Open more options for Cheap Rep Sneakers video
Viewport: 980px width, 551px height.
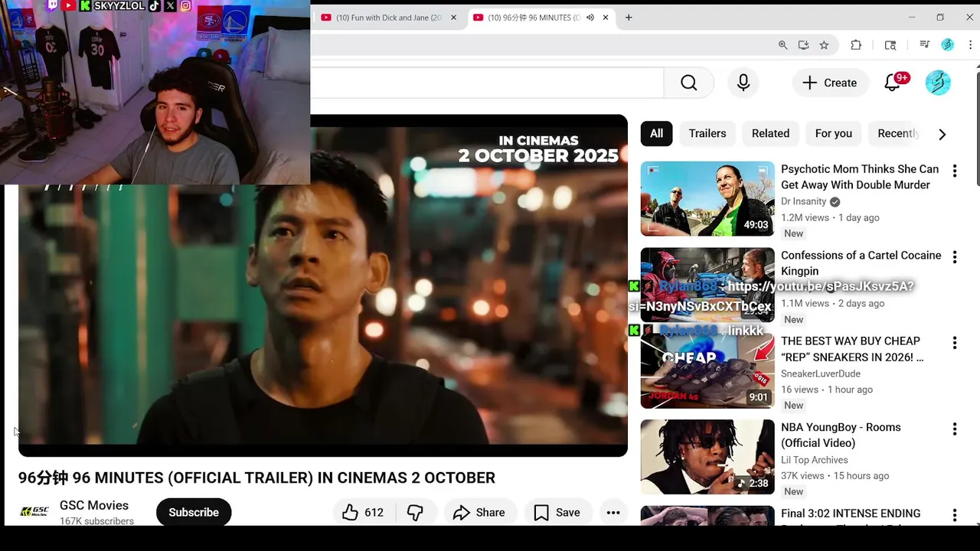pos(955,343)
